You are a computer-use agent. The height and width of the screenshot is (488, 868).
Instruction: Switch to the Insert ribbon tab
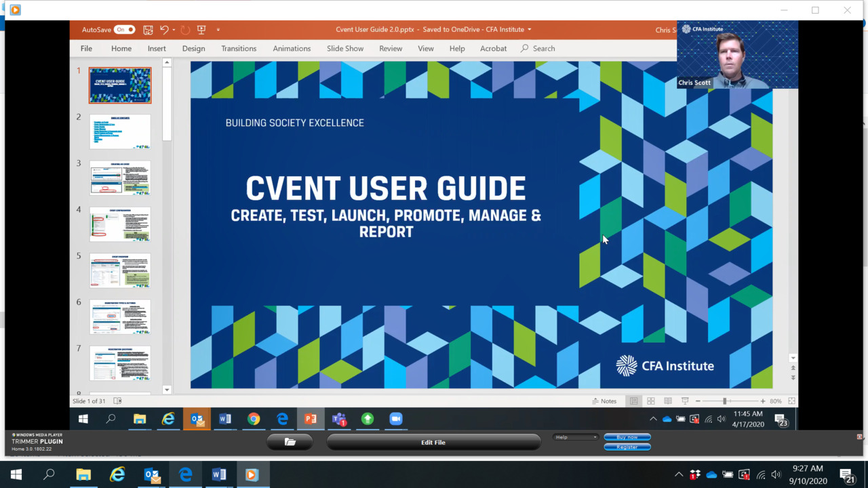click(x=157, y=48)
